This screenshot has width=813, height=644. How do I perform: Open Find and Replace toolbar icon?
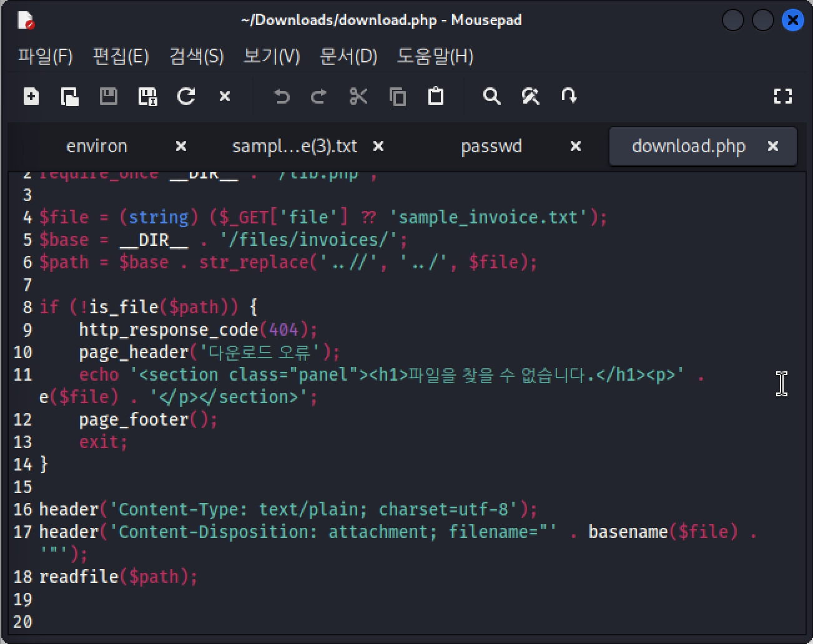click(x=531, y=96)
